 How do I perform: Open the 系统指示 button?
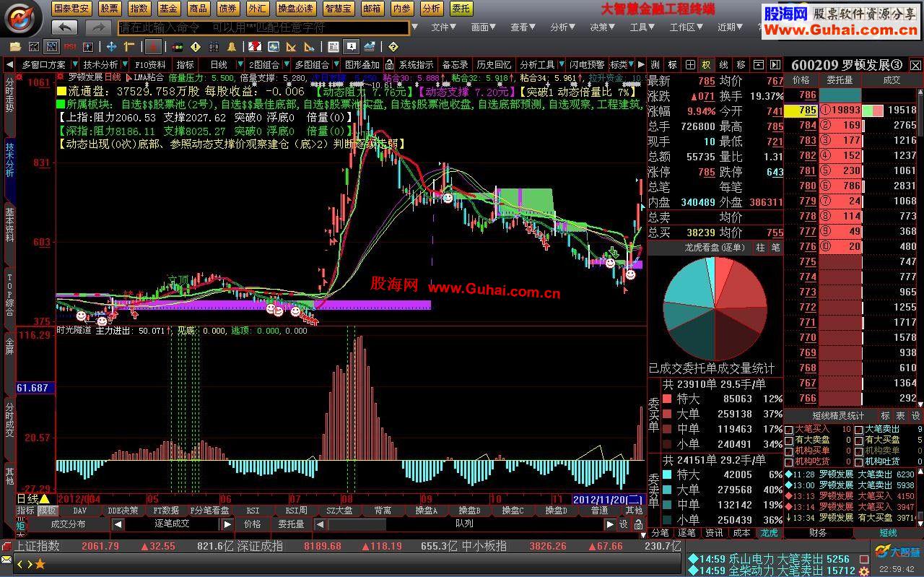417,64
